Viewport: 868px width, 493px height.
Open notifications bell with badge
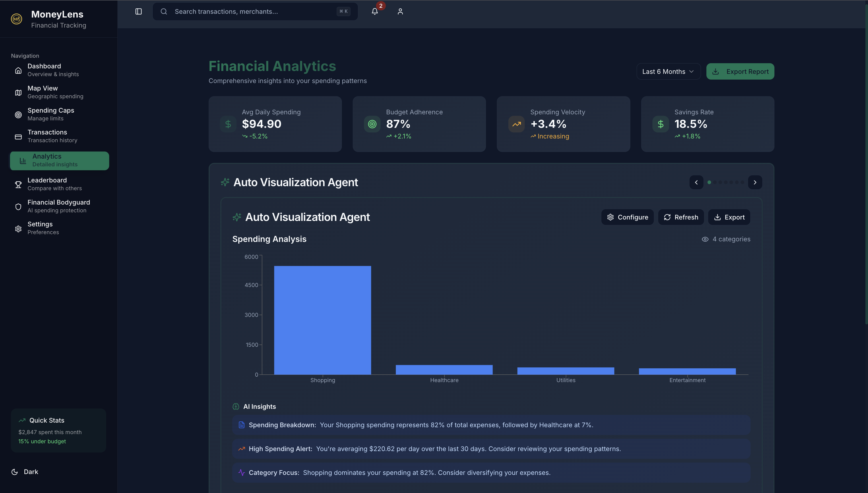pos(375,11)
